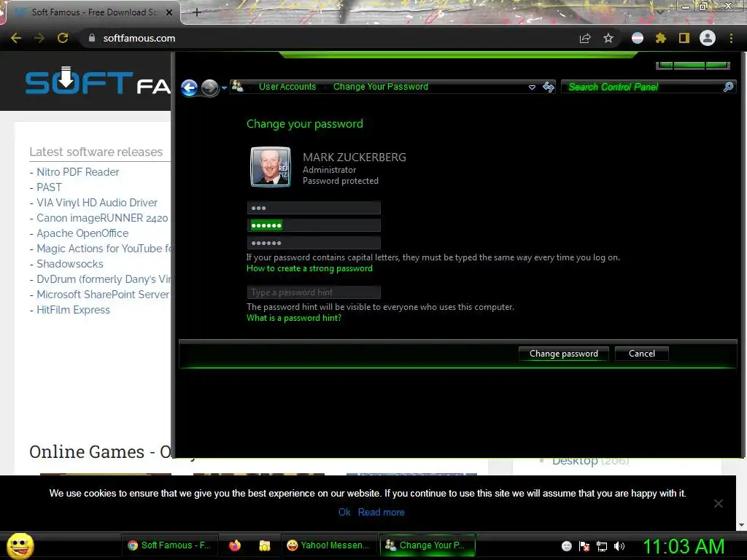Viewport: 747px width, 560px height.
Task: Open How to create a strong password
Action: pos(309,268)
